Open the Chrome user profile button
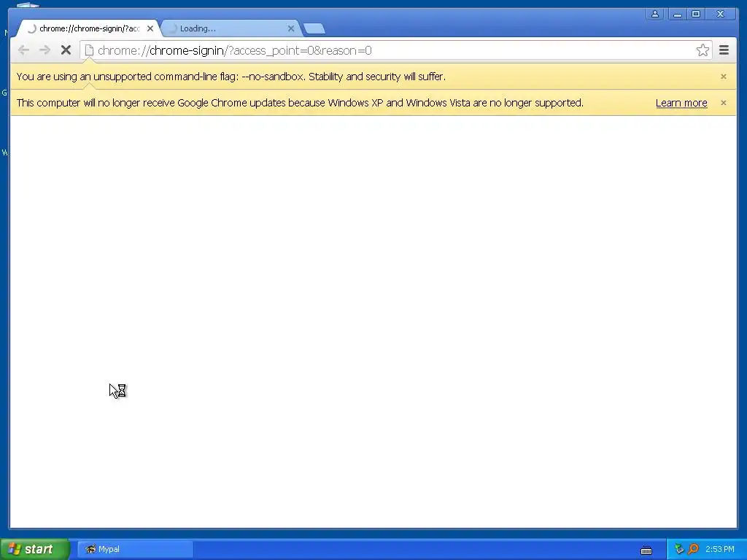 point(655,14)
